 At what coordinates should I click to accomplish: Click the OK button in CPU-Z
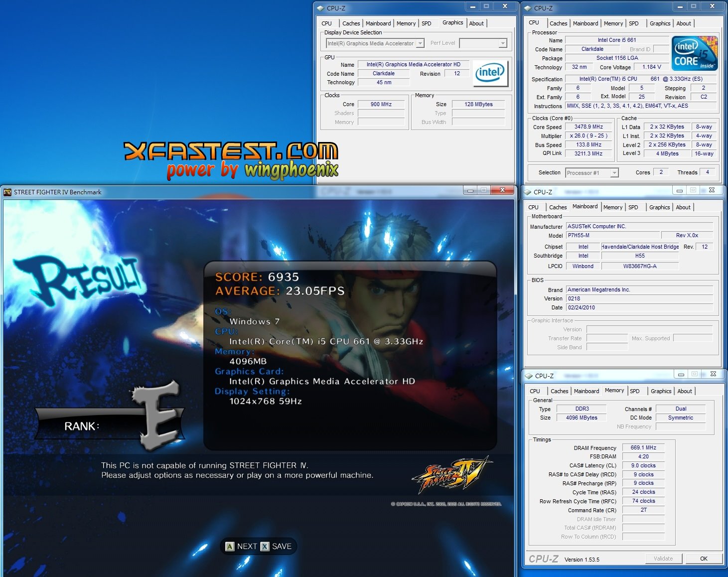coord(704,559)
